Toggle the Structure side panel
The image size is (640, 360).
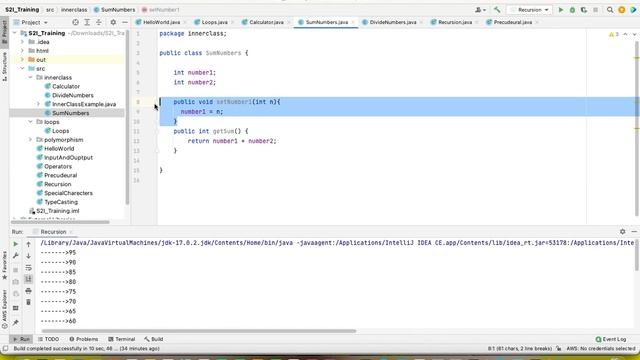click(4, 66)
